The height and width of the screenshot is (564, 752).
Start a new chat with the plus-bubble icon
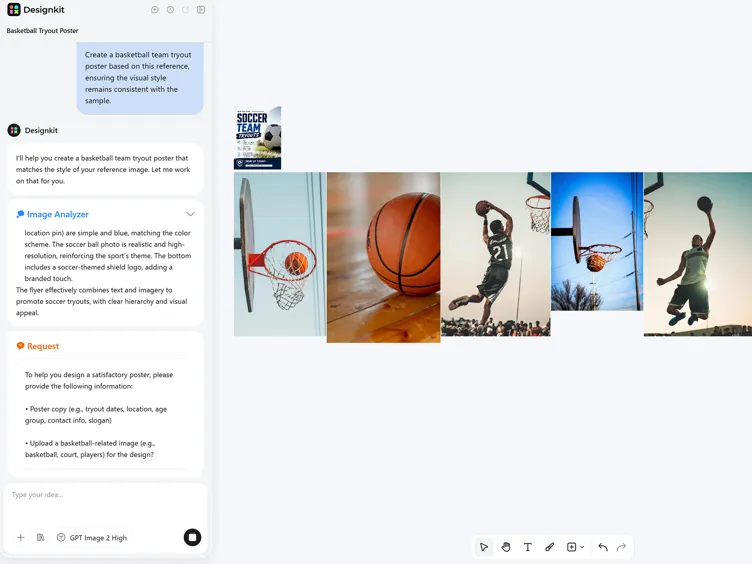[x=154, y=10]
